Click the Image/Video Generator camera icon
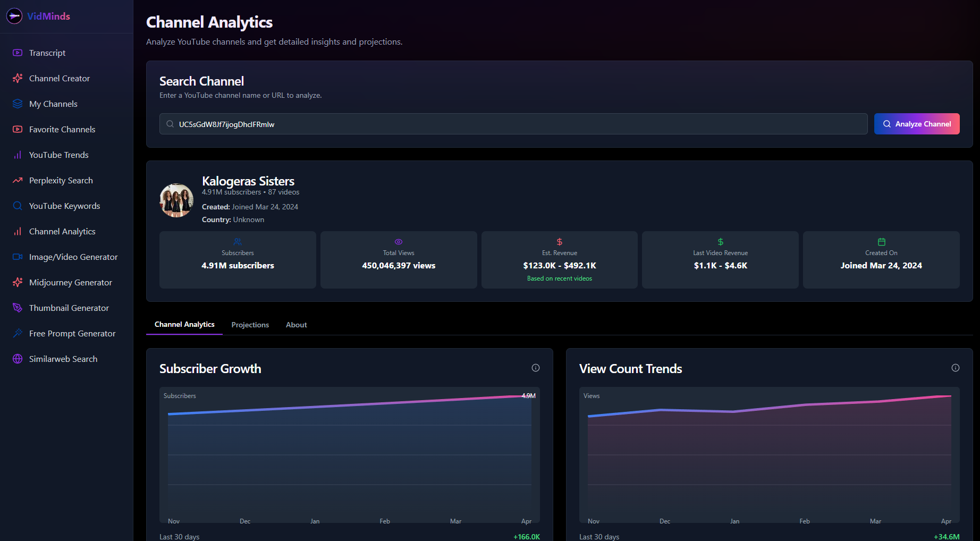Viewport: 980px width, 541px height. click(x=18, y=257)
